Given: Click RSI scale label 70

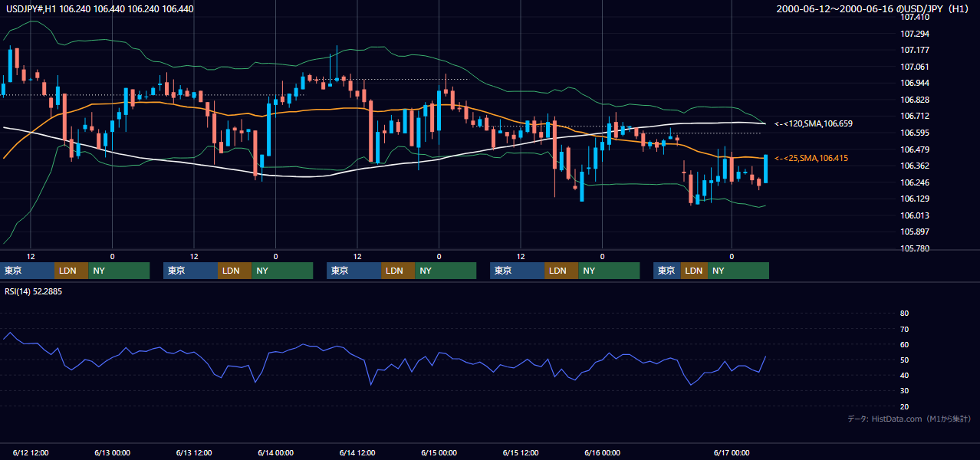Looking at the screenshot, I should [904, 329].
